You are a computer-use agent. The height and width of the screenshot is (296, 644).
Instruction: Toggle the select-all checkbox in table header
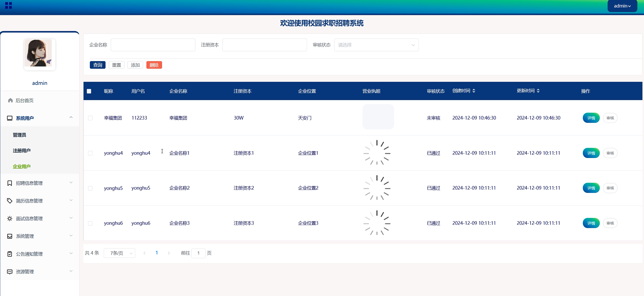(89, 91)
